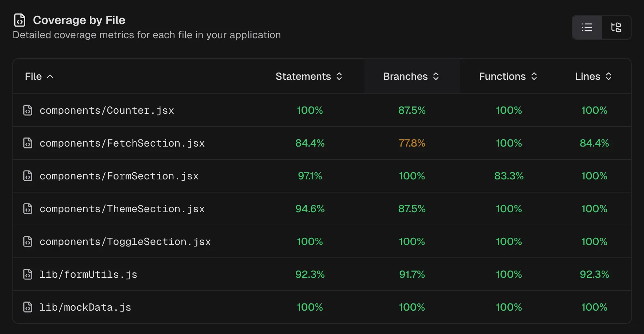Click the file icon next to components/FetchSection.jsx
The height and width of the screenshot is (334, 644).
tap(28, 143)
